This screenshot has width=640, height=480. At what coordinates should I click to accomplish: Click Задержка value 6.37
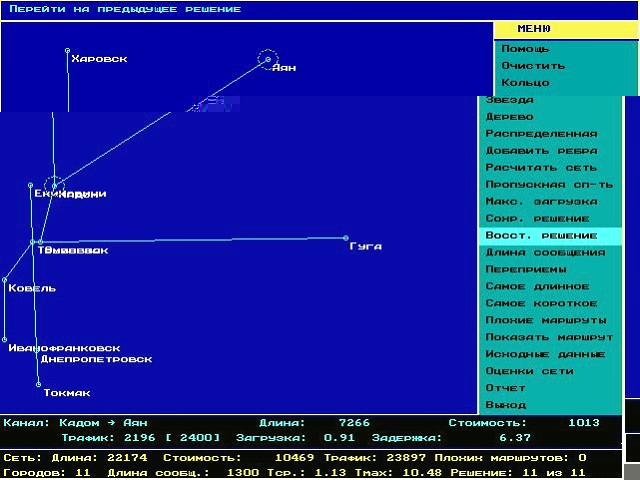[515, 438]
